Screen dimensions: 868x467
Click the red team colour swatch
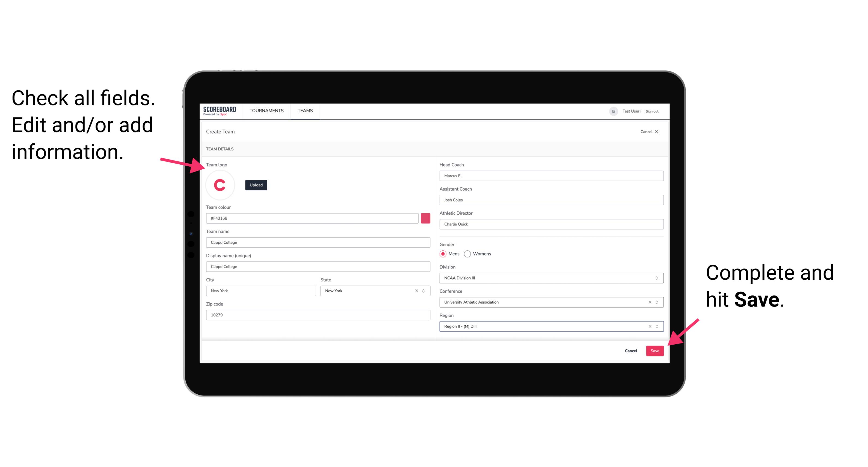coord(425,218)
